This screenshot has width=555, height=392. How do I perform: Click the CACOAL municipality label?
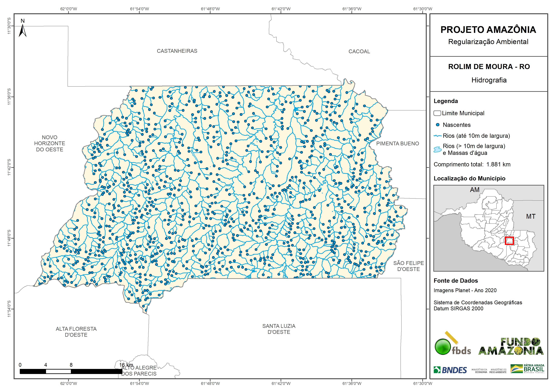pyautogui.click(x=359, y=52)
